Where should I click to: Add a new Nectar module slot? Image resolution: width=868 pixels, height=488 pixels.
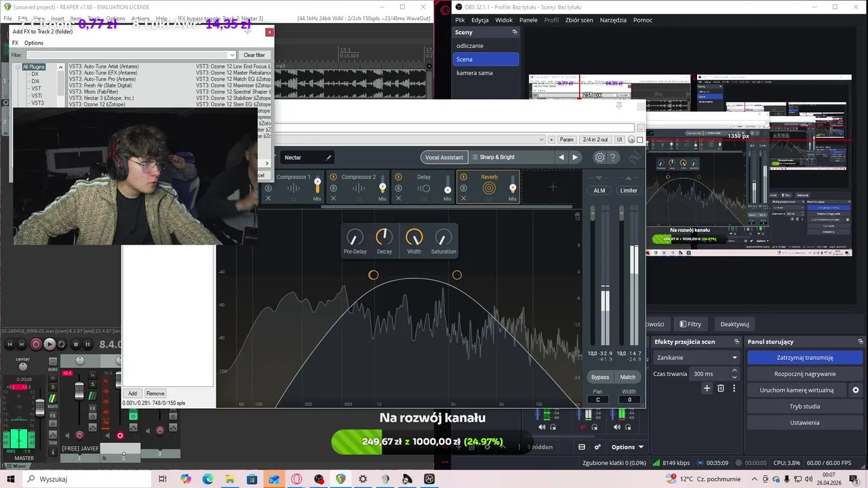click(x=553, y=187)
